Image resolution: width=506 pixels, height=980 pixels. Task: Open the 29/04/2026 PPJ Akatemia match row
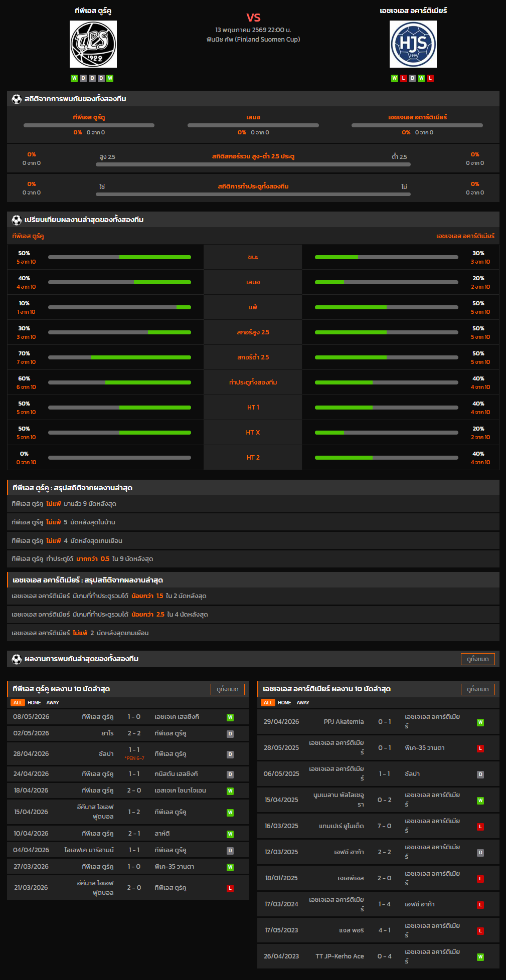click(x=378, y=722)
